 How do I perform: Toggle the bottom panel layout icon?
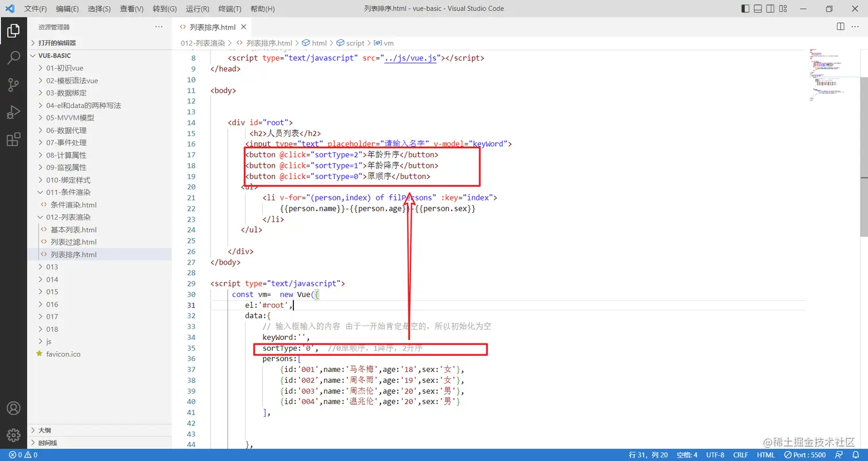pos(758,9)
